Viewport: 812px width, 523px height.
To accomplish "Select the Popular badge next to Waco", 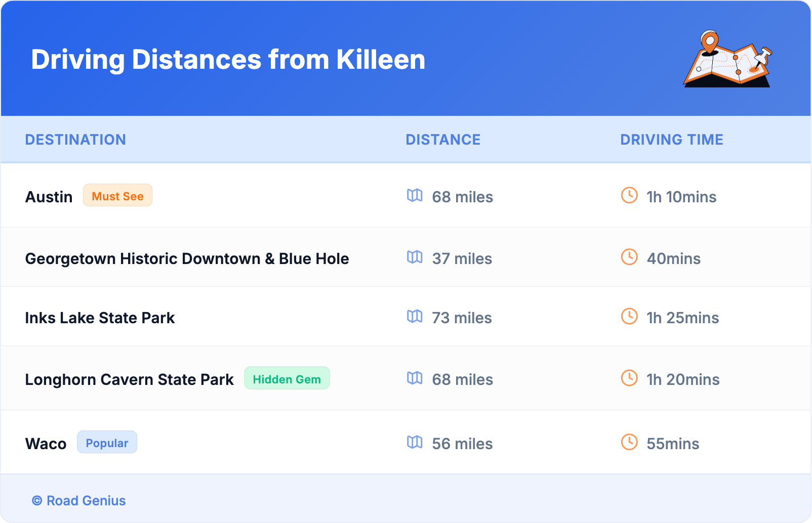I will coord(107,443).
